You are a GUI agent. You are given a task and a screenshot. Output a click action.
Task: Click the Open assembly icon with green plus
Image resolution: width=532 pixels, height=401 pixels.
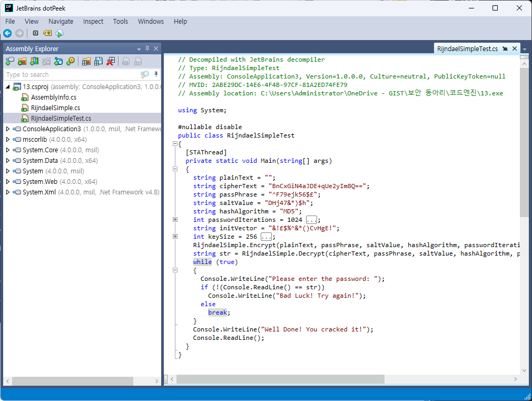pyautogui.click(x=10, y=61)
